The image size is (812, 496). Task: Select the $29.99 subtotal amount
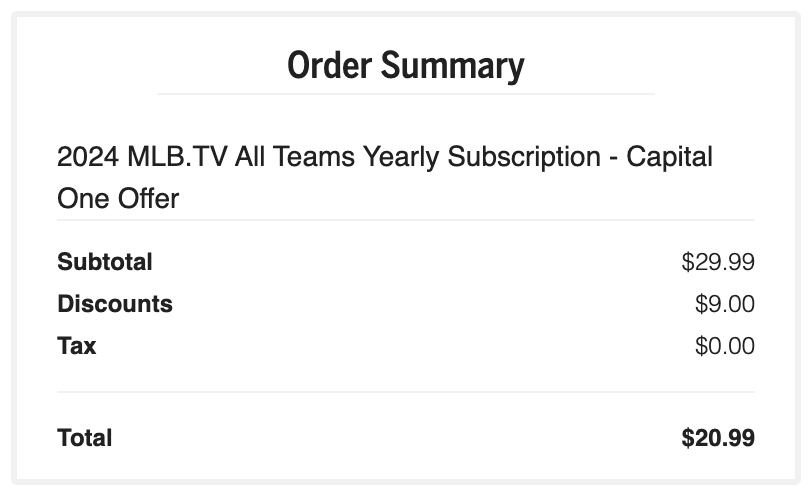point(717,262)
